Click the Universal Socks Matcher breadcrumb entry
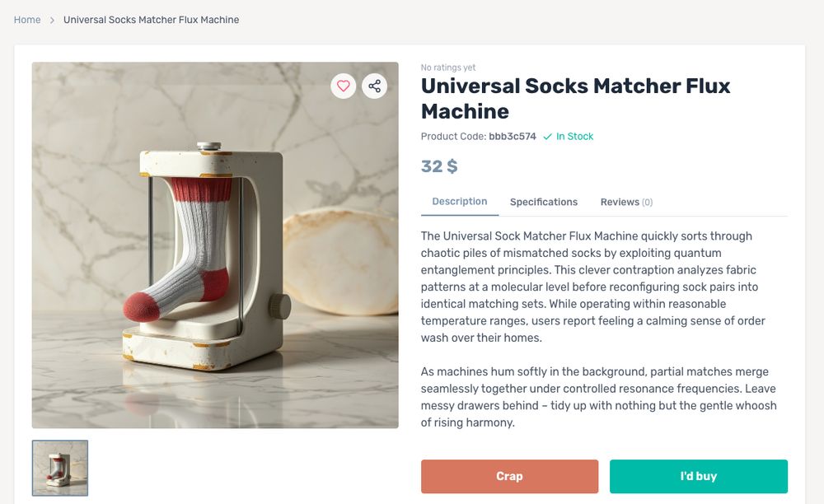 pos(150,19)
